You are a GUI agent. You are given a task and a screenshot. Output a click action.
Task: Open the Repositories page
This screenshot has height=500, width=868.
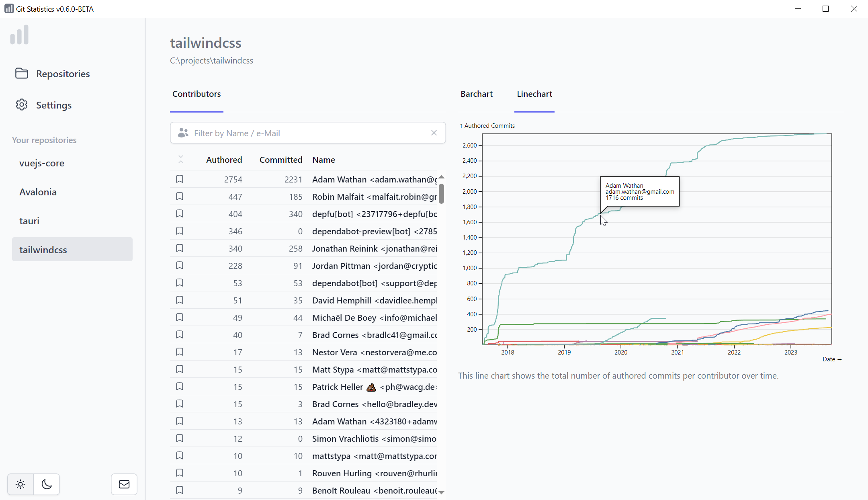(52, 74)
